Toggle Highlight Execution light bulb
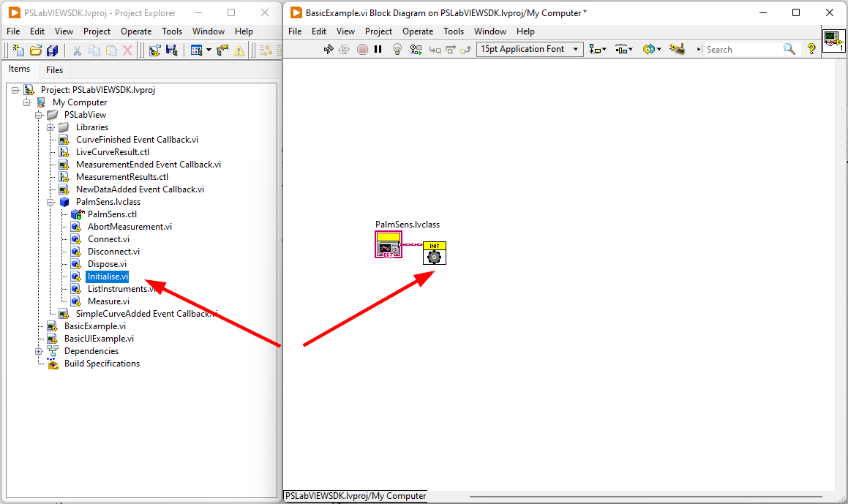This screenshot has height=504, width=848. coord(397,49)
